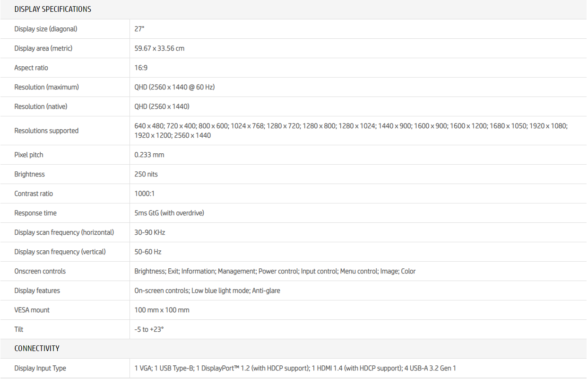Click the CONNECTIVITY section header
The image size is (588, 379).
click(x=37, y=348)
